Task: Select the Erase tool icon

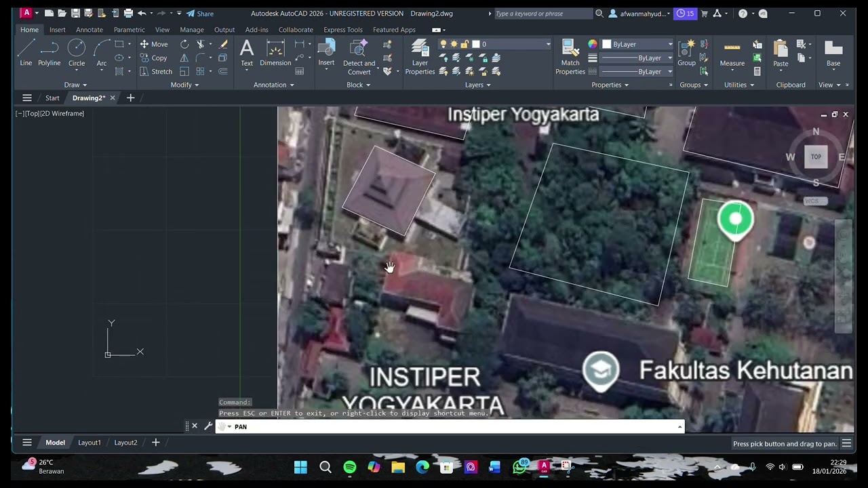Action: click(x=223, y=44)
